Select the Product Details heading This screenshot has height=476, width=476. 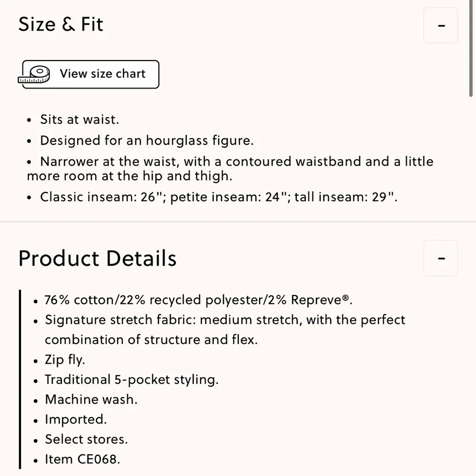pos(97,258)
